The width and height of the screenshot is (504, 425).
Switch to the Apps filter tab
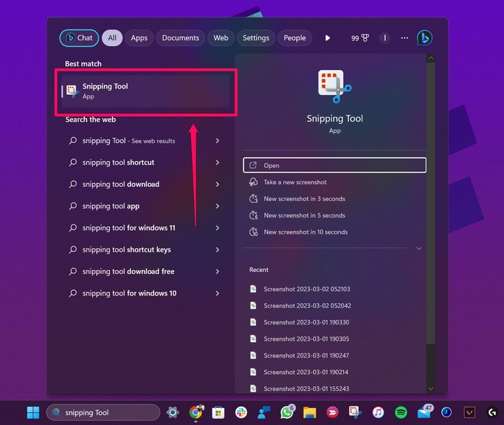click(x=139, y=38)
